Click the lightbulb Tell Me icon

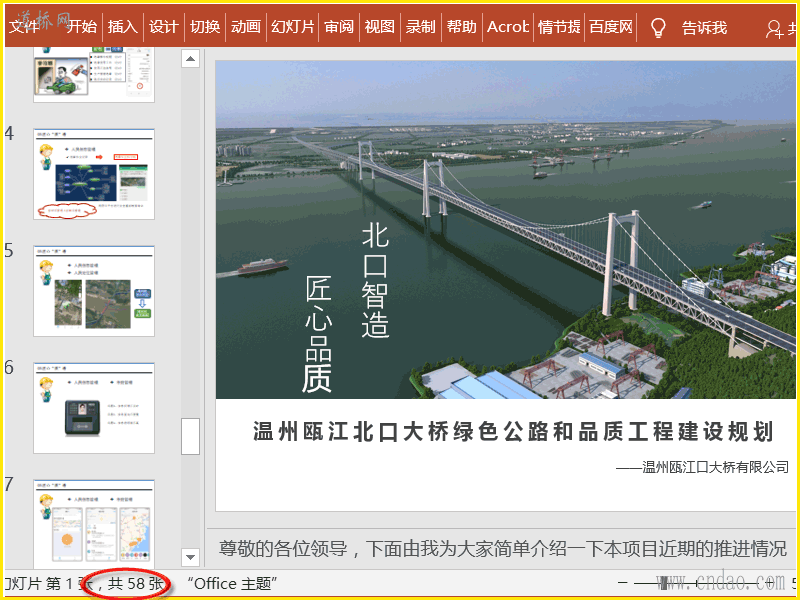pos(658,27)
